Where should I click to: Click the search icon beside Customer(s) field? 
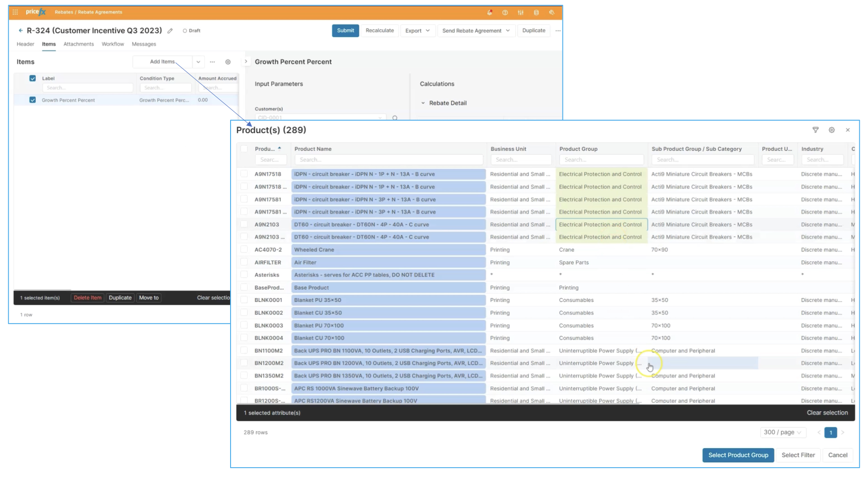coord(395,118)
